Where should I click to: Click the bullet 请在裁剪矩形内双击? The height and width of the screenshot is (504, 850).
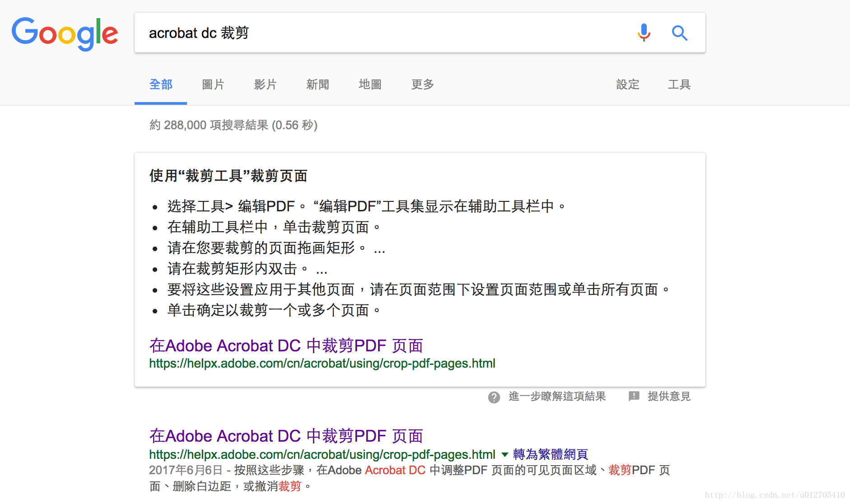point(247,269)
